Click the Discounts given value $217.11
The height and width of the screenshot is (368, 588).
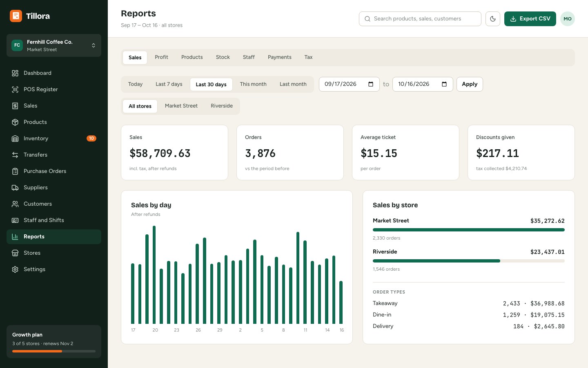(497, 153)
